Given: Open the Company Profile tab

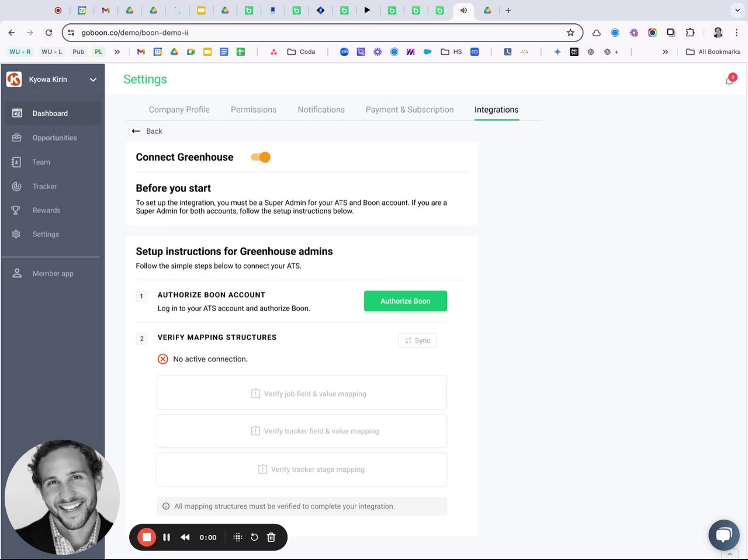Looking at the screenshot, I should [x=179, y=110].
